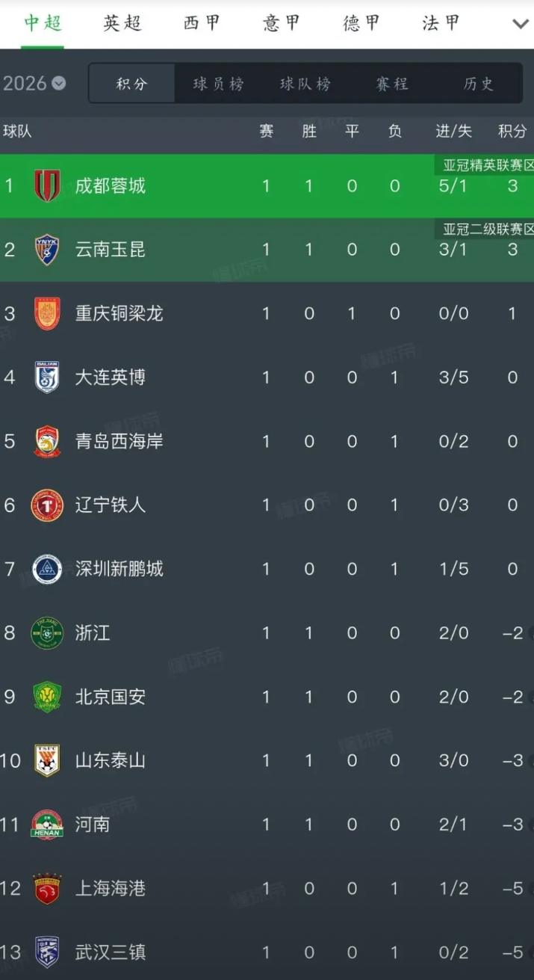Open the 2026 season dropdown
Image resolution: width=534 pixels, height=980 pixels.
34,83
